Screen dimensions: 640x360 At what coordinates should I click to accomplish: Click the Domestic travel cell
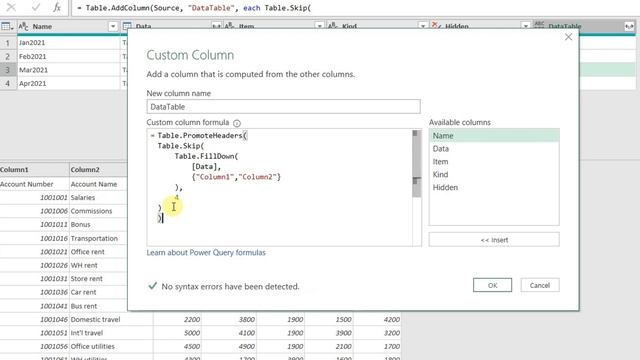point(111,320)
